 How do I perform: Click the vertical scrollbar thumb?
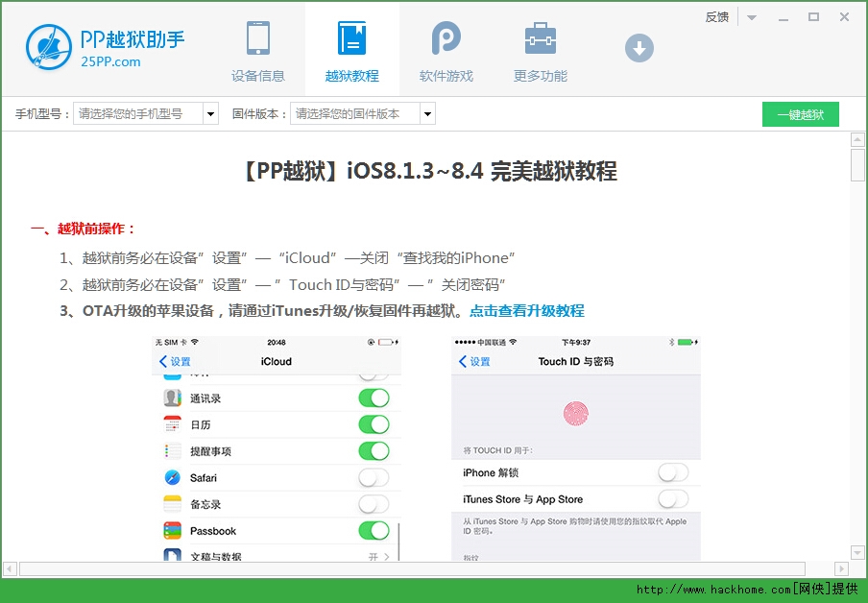[x=857, y=164]
